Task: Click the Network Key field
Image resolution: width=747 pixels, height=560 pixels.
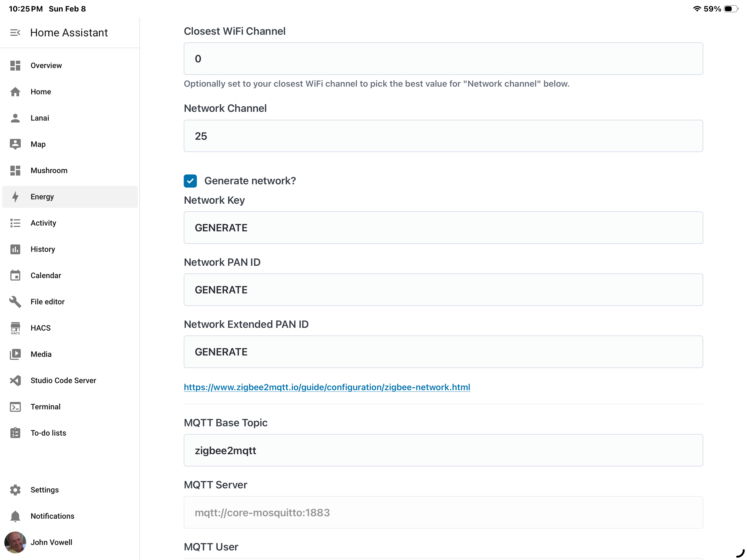Action: (443, 228)
